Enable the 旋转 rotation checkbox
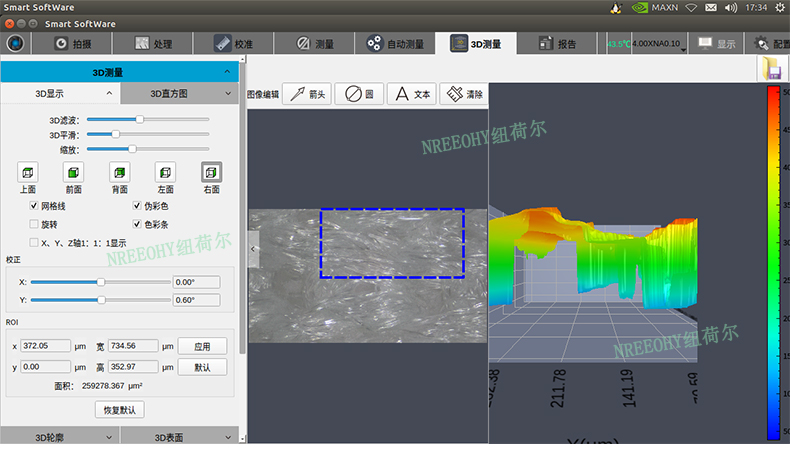The width and height of the screenshot is (790, 452). coord(34,224)
